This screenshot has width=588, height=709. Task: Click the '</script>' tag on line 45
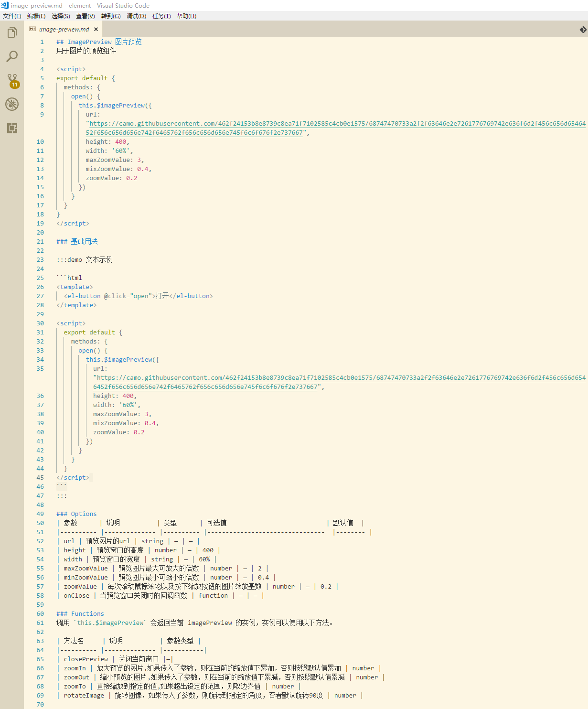pos(73,478)
